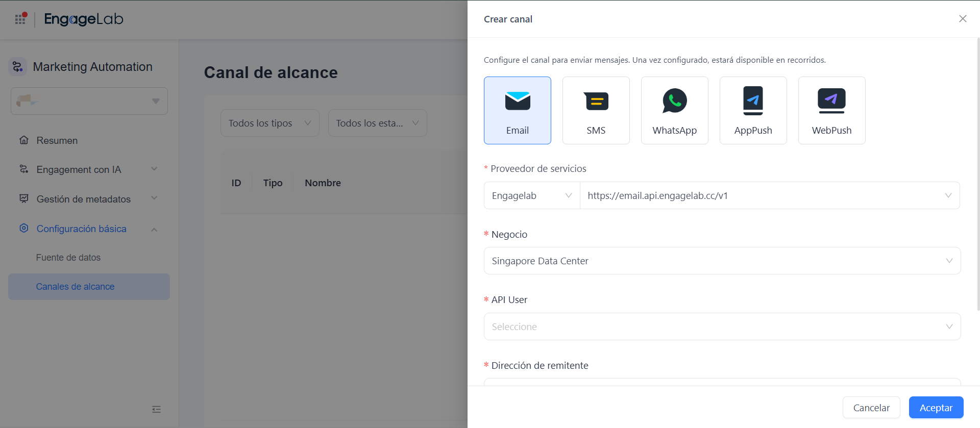Click the Aceptar button
Image resolution: width=980 pixels, height=428 pixels.
coord(936,408)
